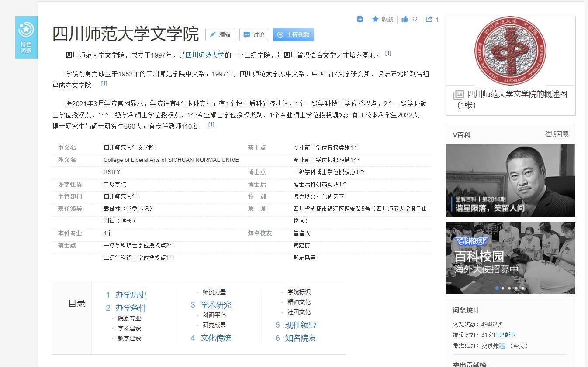Viewport: 588px width, 367px height.
Task: Click the share arrow icon
Action: tap(429, 19)
